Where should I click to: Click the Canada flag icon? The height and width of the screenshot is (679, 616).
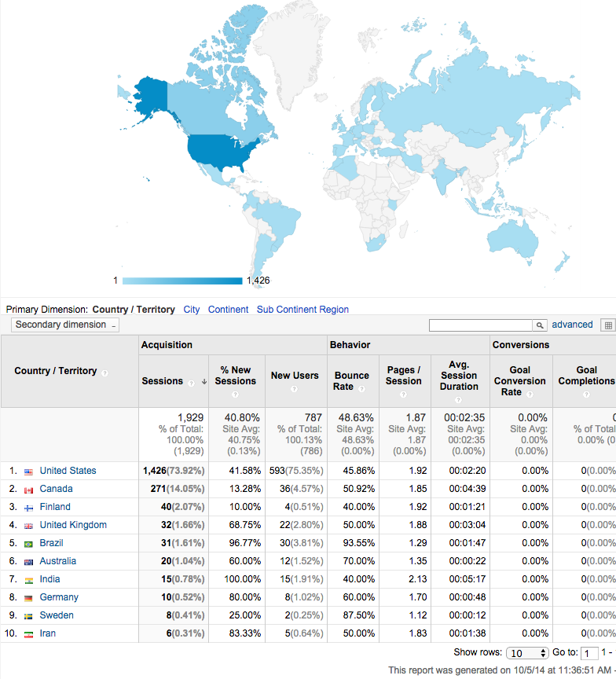pos(28,490)
